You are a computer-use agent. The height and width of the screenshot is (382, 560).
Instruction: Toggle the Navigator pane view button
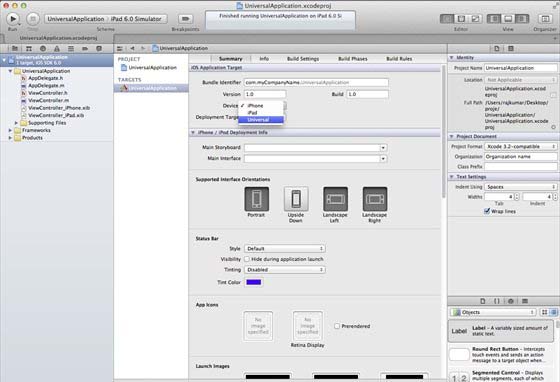(494, 19)
